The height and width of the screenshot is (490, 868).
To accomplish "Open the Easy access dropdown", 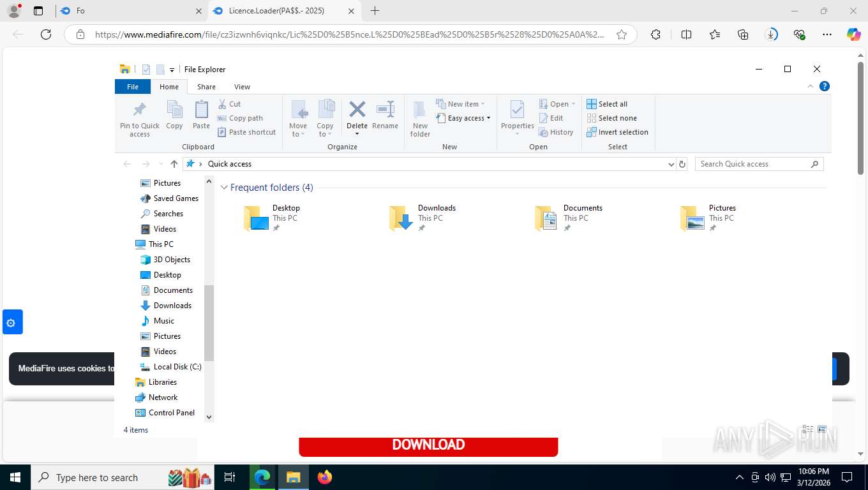I will (463, 118).
